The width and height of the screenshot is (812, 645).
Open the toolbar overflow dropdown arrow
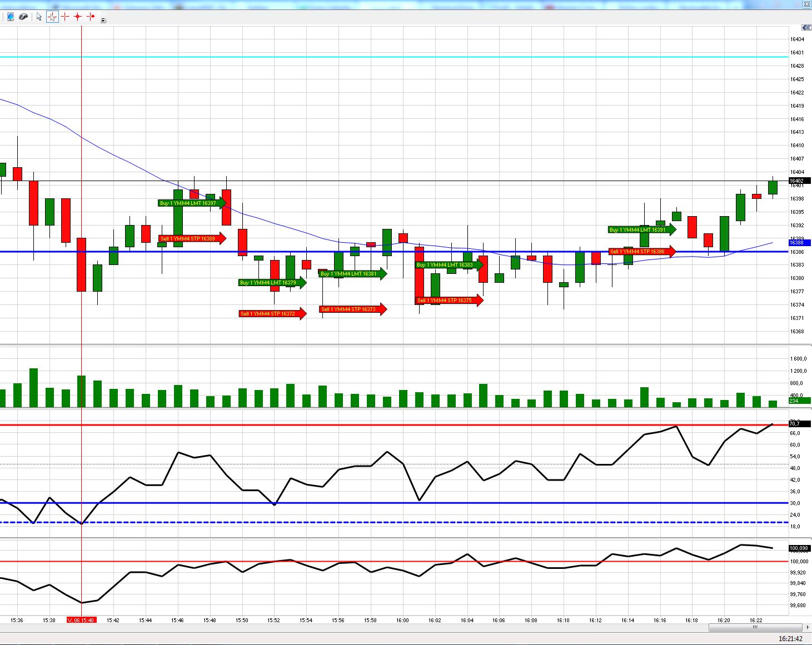[x=103, y=20]
